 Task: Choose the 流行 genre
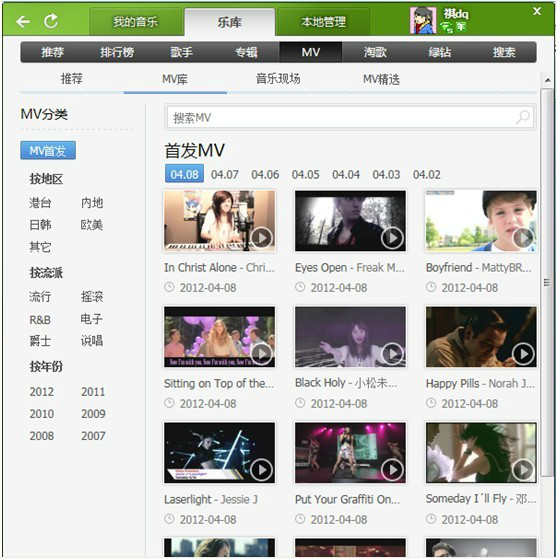[40, 297]
